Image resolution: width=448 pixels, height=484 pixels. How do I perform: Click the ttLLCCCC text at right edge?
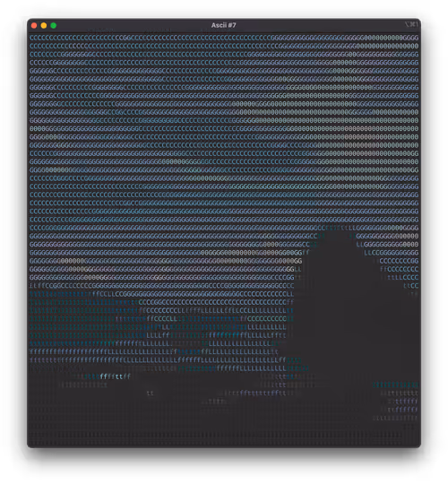(x=403, y=278)
